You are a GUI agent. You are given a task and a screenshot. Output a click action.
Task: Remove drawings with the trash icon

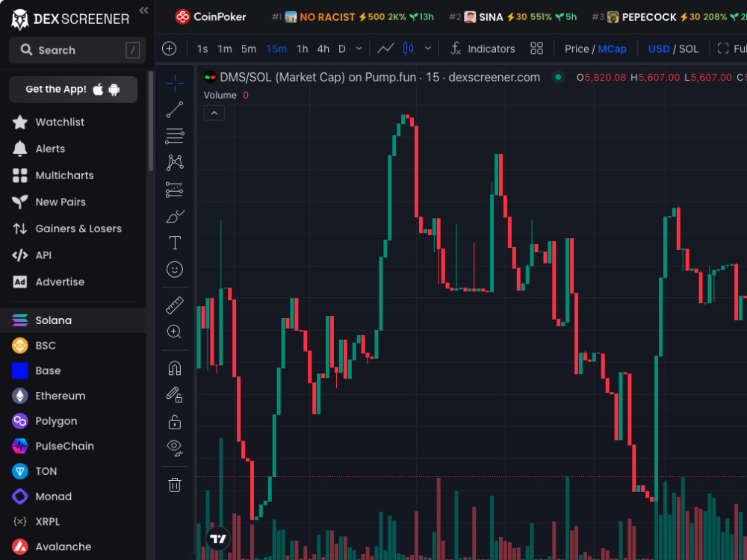tap(175, 485)
